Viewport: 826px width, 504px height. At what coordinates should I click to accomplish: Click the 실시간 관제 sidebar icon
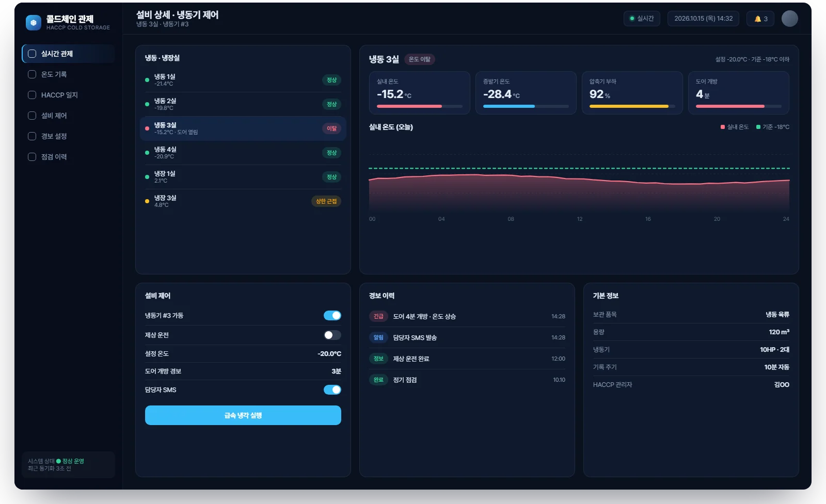(32, 54)
